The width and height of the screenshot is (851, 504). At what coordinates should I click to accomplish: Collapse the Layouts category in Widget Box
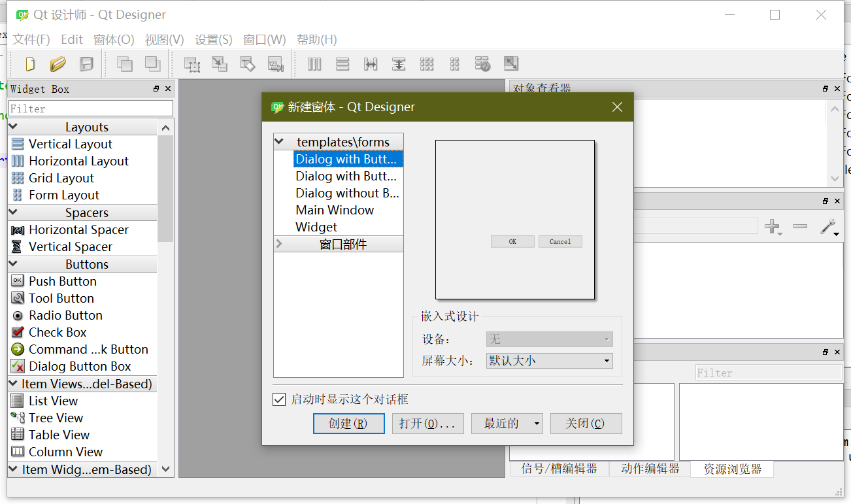[14, 127]
